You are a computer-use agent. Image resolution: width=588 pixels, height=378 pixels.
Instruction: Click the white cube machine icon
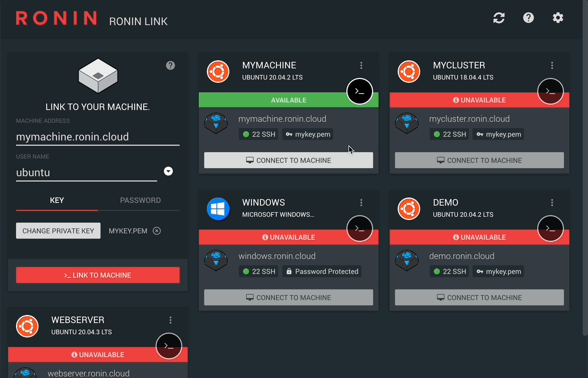coord(98,76)
